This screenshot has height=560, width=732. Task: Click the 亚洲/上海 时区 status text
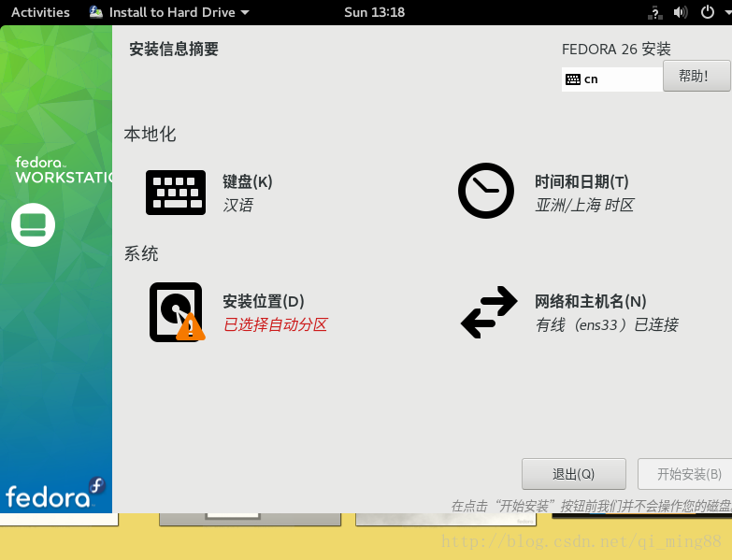click(584, 205)
